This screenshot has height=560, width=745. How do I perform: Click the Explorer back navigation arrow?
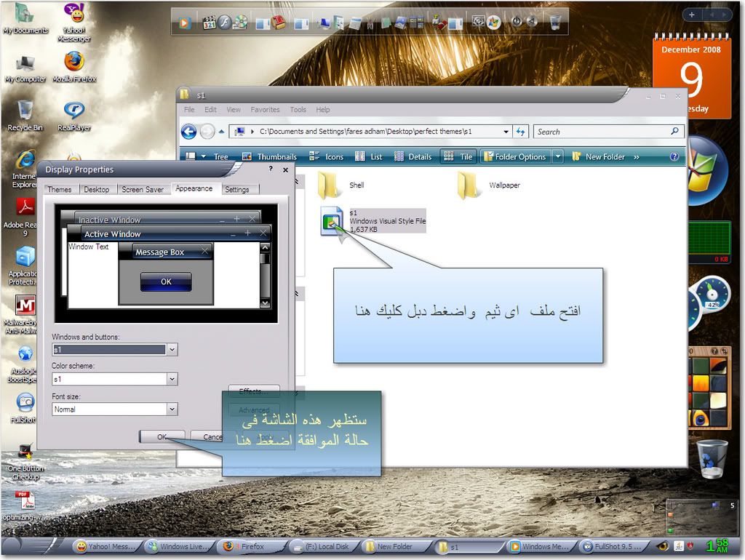[x=189, y=132]
